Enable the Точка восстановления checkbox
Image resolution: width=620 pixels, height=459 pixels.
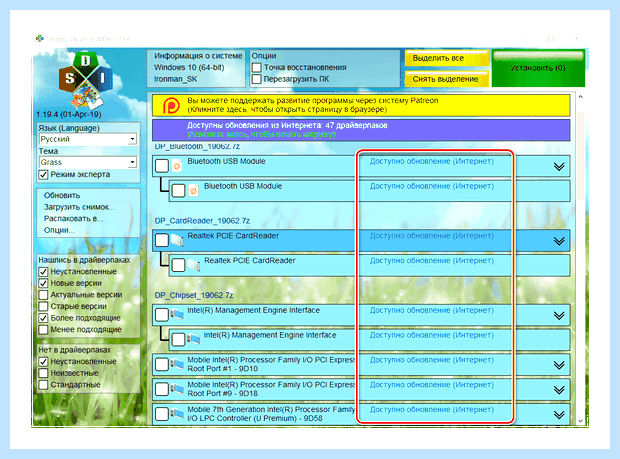[257, 68]
